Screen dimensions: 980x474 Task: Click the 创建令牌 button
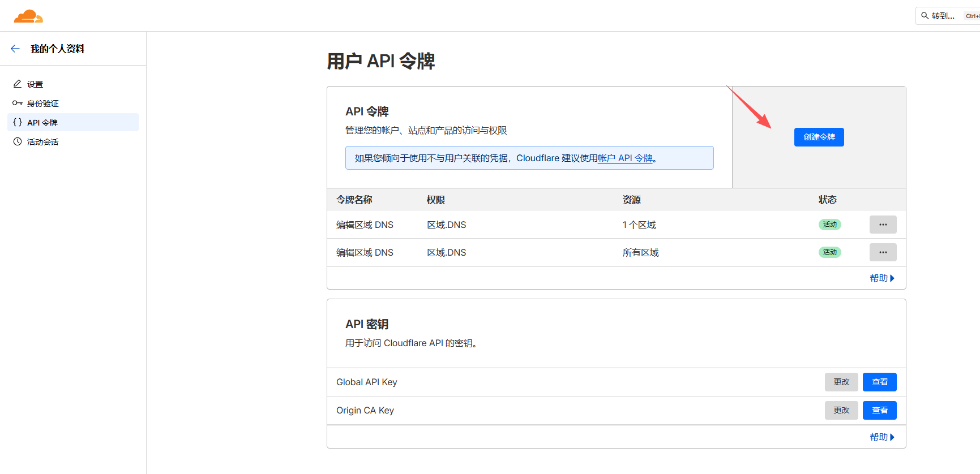point(819,137)
